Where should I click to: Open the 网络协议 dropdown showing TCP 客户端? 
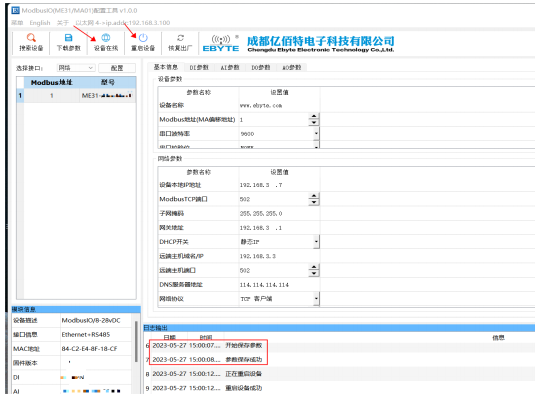coord(316,298)
